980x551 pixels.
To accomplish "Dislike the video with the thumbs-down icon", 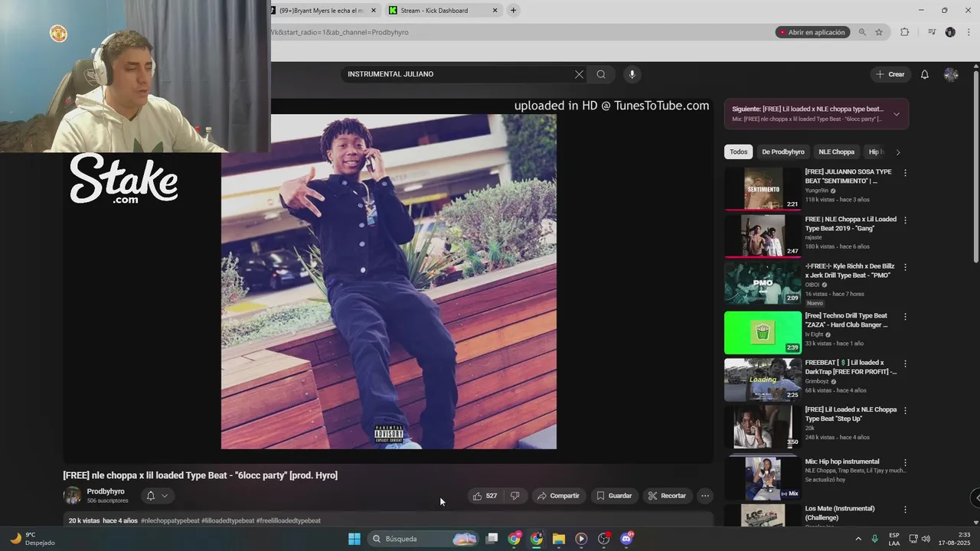I will coord(515,496).
